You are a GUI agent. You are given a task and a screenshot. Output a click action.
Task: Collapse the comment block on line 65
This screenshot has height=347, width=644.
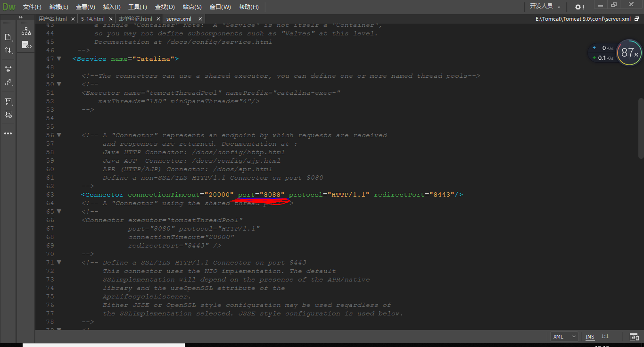click(x=59, y=212)
